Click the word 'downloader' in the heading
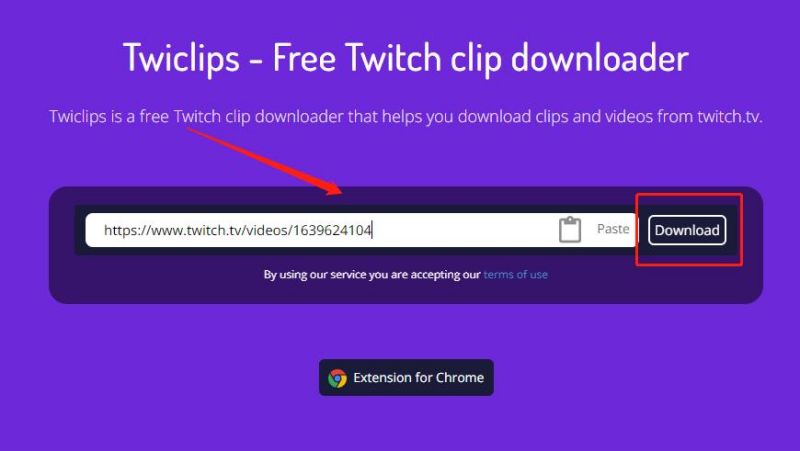This screenshot has width=800, height=451. click(599, 57)
